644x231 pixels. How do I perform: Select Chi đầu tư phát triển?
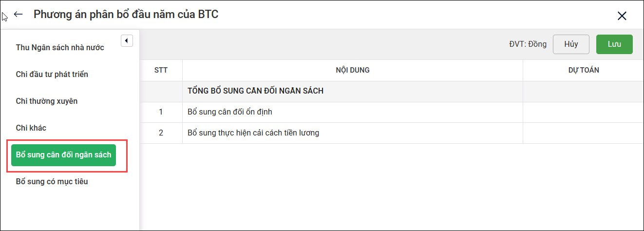[x=52, y=75]
